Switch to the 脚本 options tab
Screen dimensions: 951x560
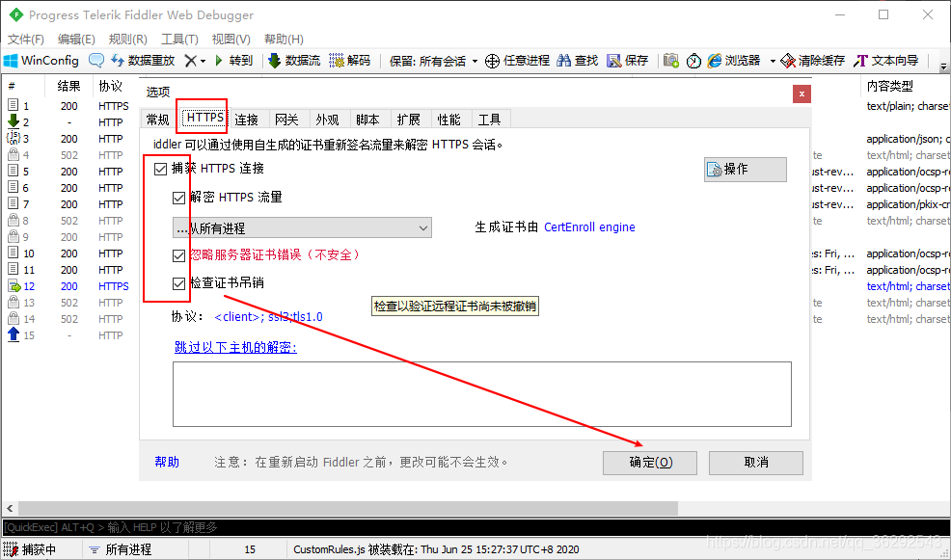(x=368, y=120)
